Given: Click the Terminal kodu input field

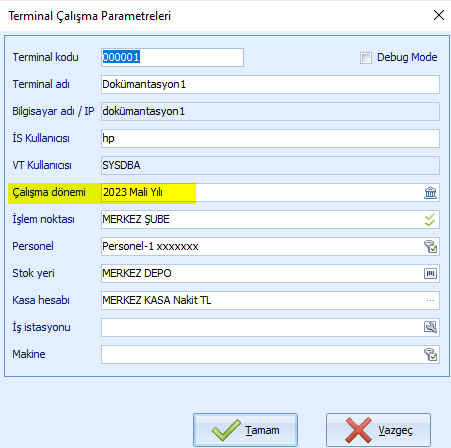Looking at the screenshot, I should tap(172, 57).
